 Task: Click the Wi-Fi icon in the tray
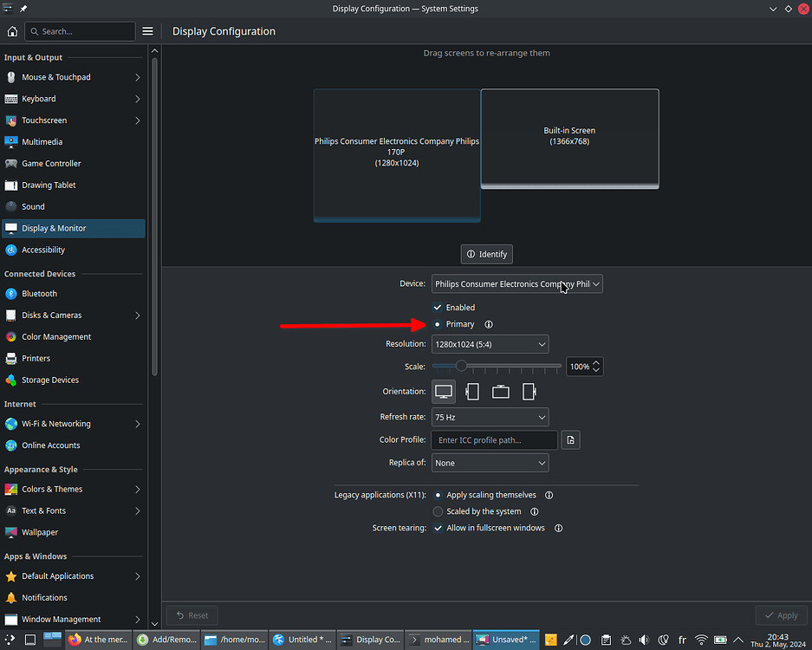[x=701, y=640]
